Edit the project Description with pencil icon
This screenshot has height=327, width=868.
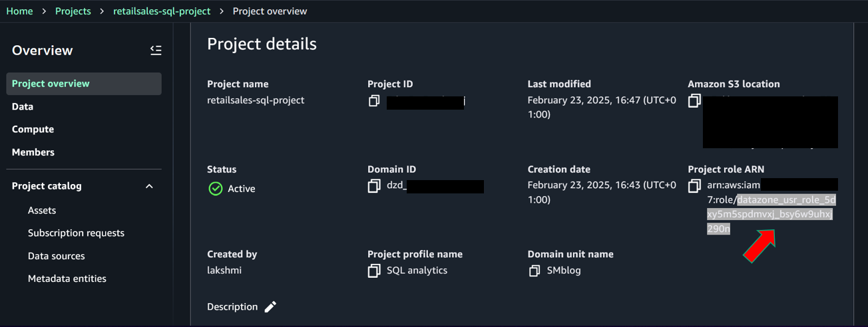(270, 307)
